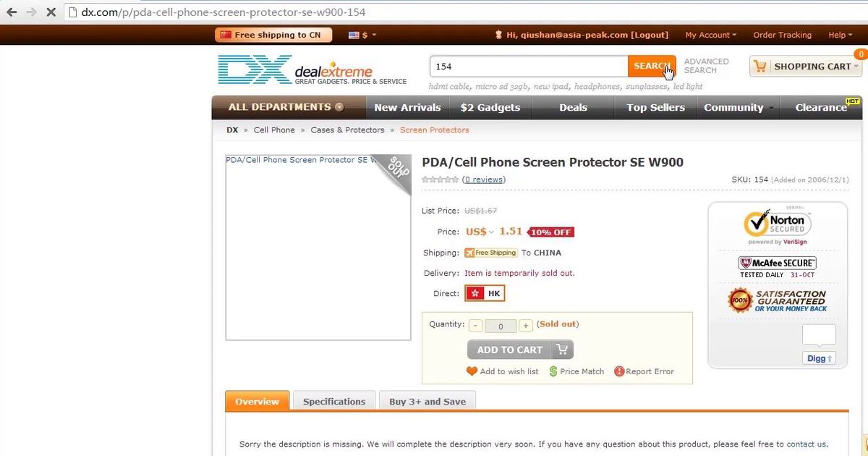Expand the Shopping Cart dropdown
The width and height of the screenshot is (868, 456).
pyautogui.click(x=807, y=67)
